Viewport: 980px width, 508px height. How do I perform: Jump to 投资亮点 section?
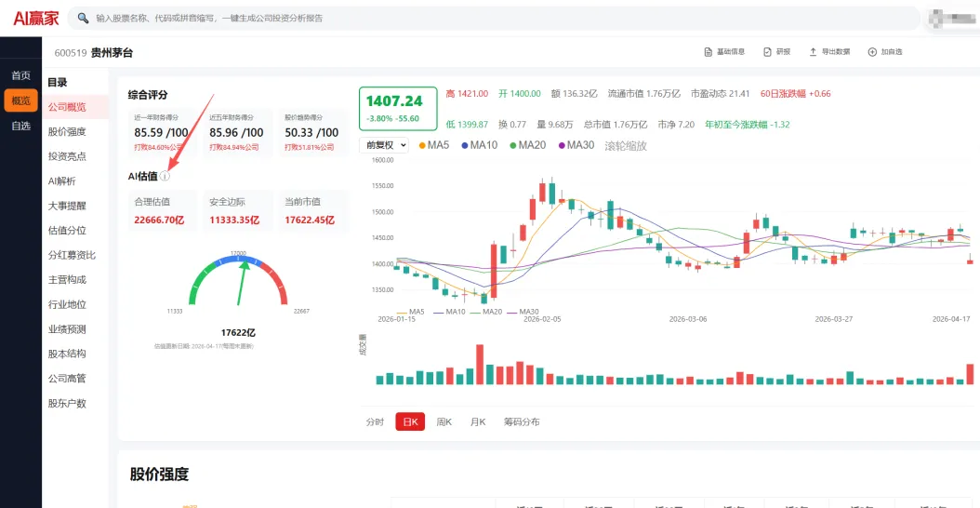67,156
